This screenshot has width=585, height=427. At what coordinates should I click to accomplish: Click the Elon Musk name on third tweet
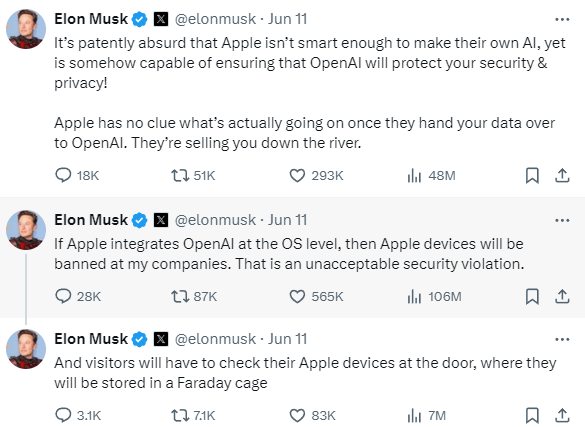click(x=91, y=339)
